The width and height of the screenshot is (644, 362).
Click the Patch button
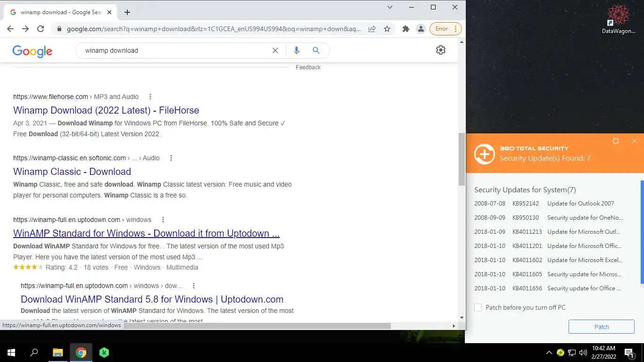[x=602, y=327]
